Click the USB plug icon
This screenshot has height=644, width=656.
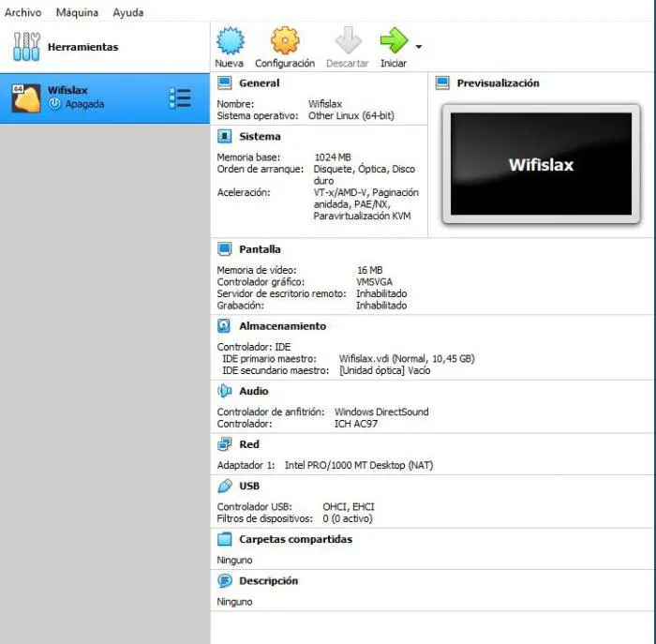(x=225, y=486)
